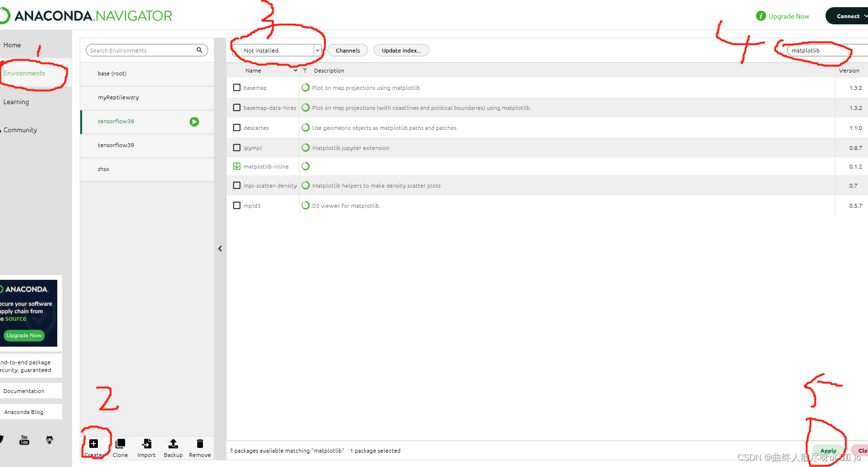Click the Name column sort arrow

click(x=296, y=71)
